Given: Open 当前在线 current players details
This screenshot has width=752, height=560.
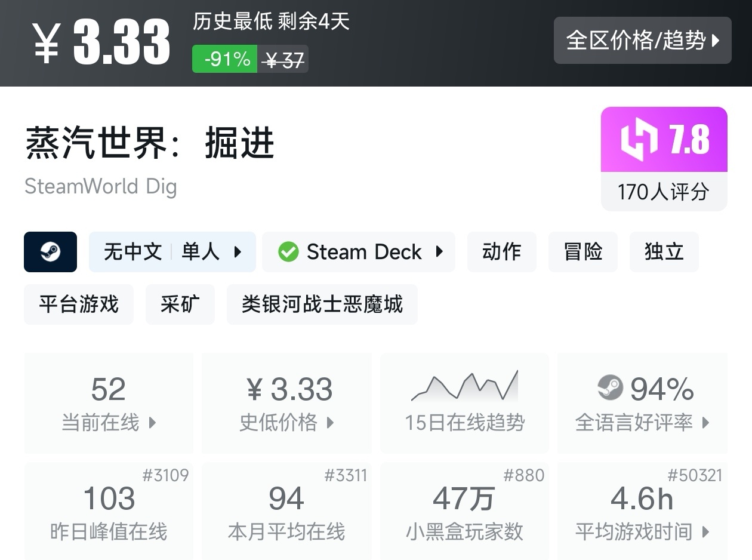Looking at the screenshot, I should pyautogui.click(x=109, y=403).
